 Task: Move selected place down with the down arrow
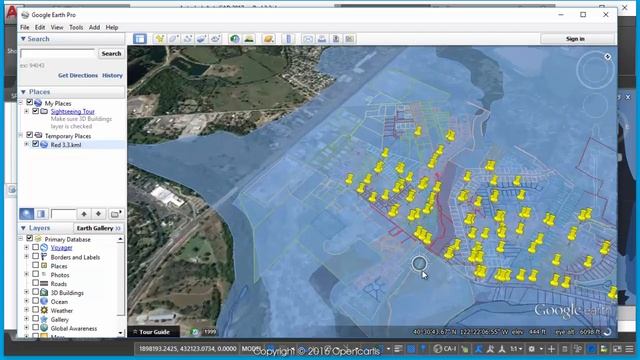click(98, 214)
